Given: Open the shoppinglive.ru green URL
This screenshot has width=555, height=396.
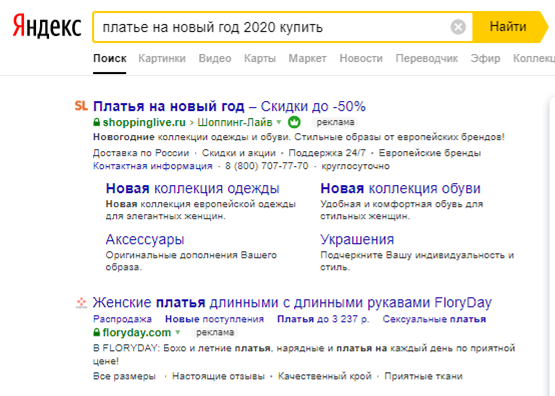Looking at the screenshot, I should pos(144,122).
